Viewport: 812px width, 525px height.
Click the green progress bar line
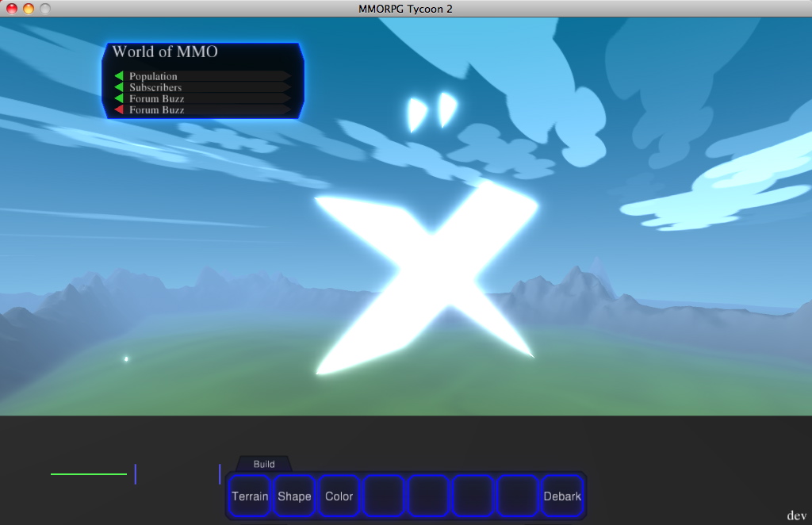(89, 473)
